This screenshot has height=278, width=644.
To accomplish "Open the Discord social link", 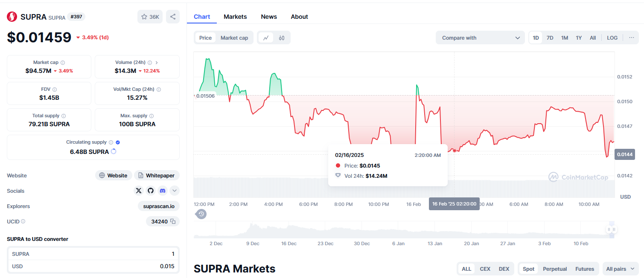I will click(162, 191).
